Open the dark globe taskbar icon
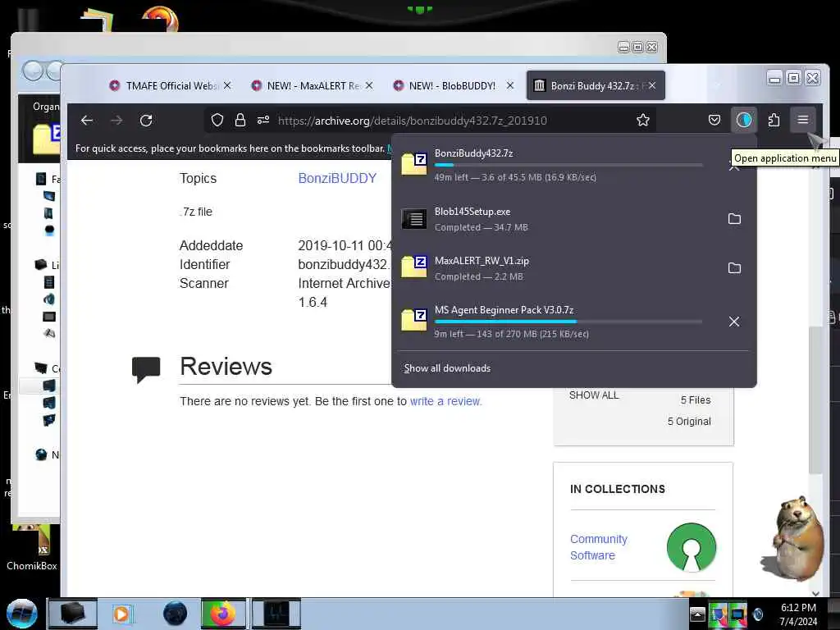 (x=176, y=614)
